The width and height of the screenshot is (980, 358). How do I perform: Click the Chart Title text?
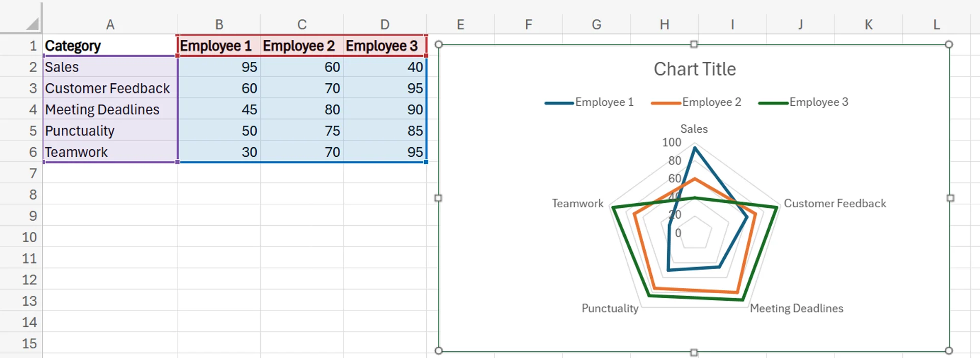(695, 69)
